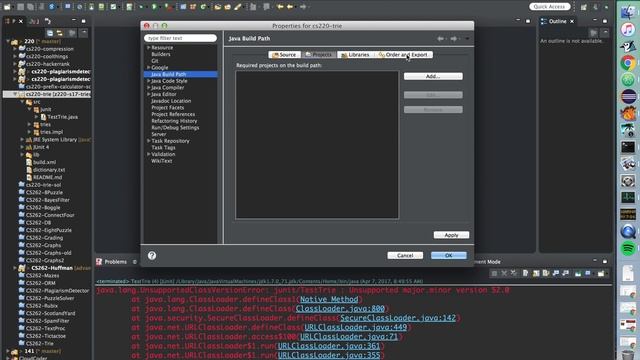
Task: Switch to the Projects tab
Action: pyautogui.click(x=319, y=54)
